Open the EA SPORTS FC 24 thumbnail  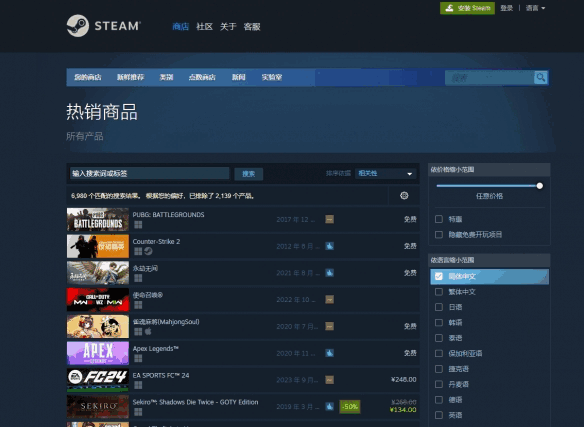pyautogui.click(x=98, y=380)
